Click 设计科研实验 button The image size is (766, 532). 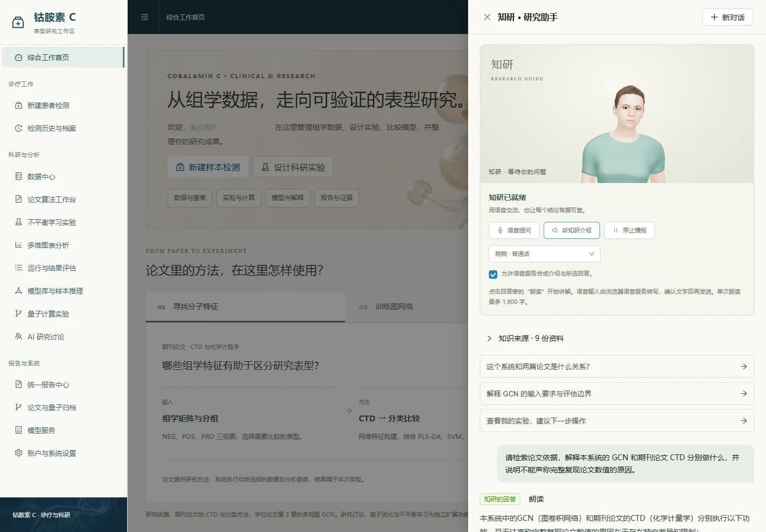coord(293,167)
